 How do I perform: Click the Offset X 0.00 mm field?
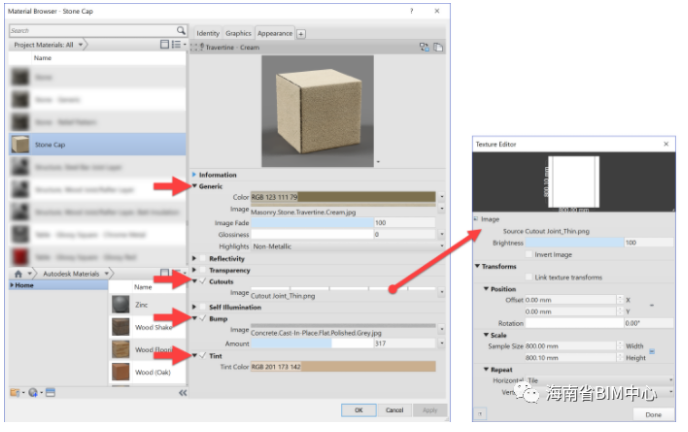click(571, 300)
